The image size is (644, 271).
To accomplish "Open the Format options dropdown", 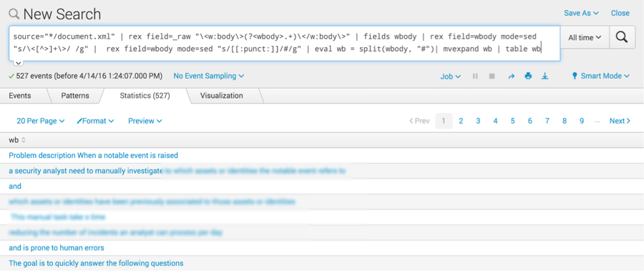I will click(95, 121).
